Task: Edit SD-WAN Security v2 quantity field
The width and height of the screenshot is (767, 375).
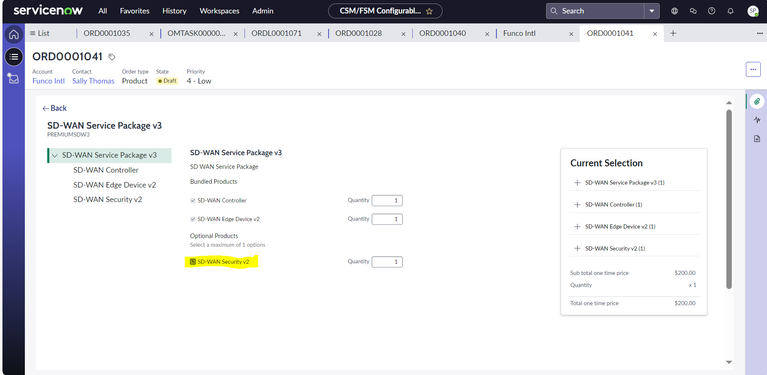Action: point(387,262)
